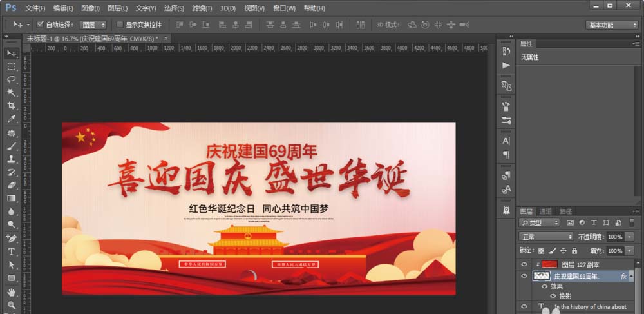644x314 pixels.
Task: Click the 图层 127 副本 layer thumbnail
Action: pyautogui.click(x=549, y=264)
